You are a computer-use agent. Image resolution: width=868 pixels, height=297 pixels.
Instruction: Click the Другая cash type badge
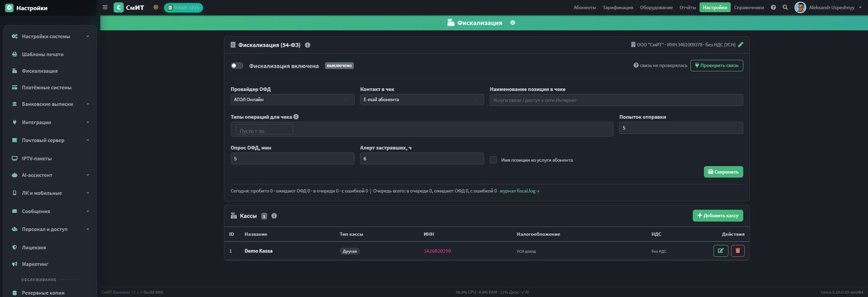(350, 251)
